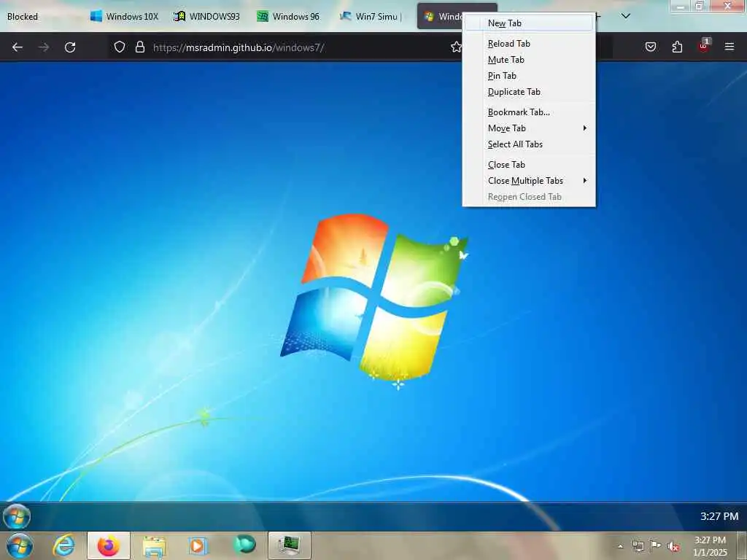Select Pin Tab from the context menu
This screenshot has width=747, height=560.
click(x=529, y=76)
